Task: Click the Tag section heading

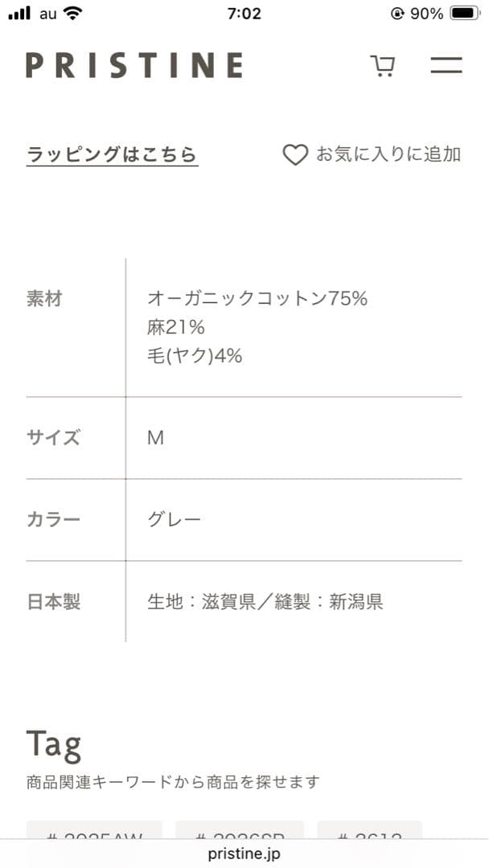Action: click(54, 744)
